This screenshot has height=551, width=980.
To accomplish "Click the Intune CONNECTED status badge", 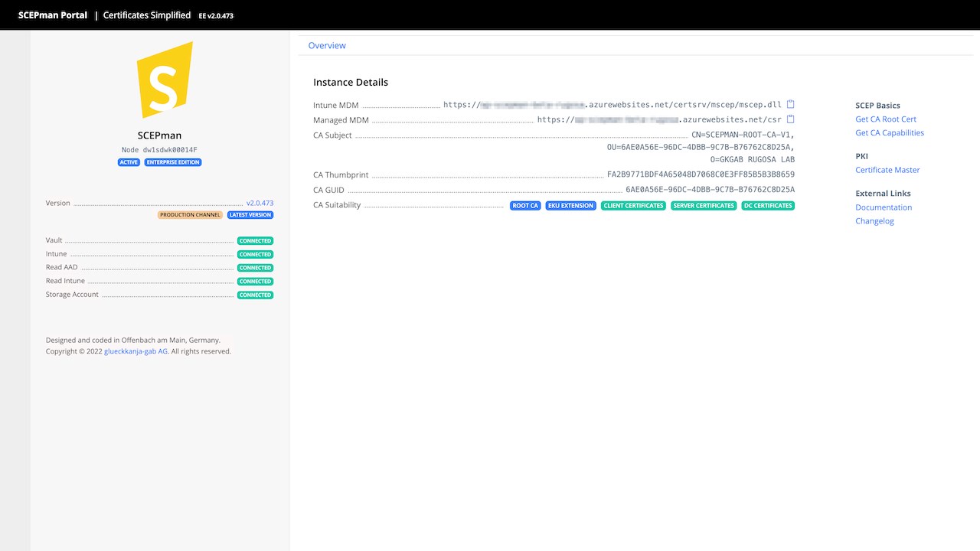I will click(255, 255).
